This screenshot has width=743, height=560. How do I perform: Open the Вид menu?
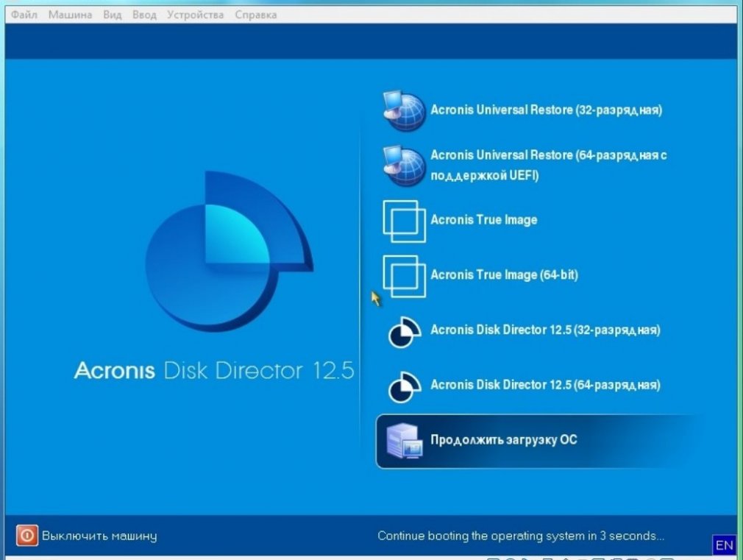pyautogui.click(x=113, y=15)
